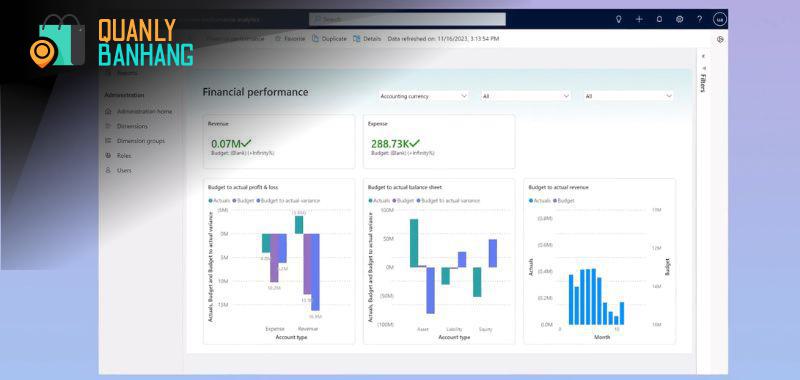Click the Budget legend swatch in revenue chart

[x=556, y=201]
